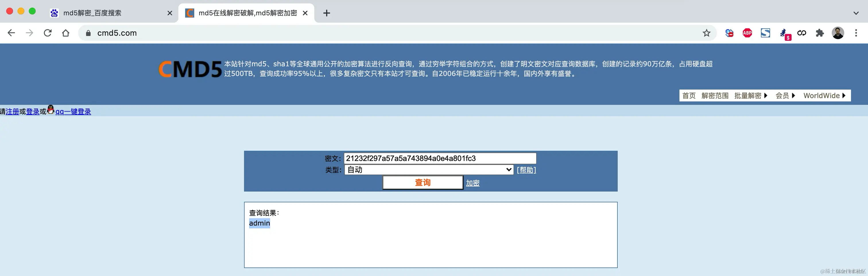Open the 加密 encryption link
Image resolution: width=868 pixels, height=276 pixels.
pos(472,183)
